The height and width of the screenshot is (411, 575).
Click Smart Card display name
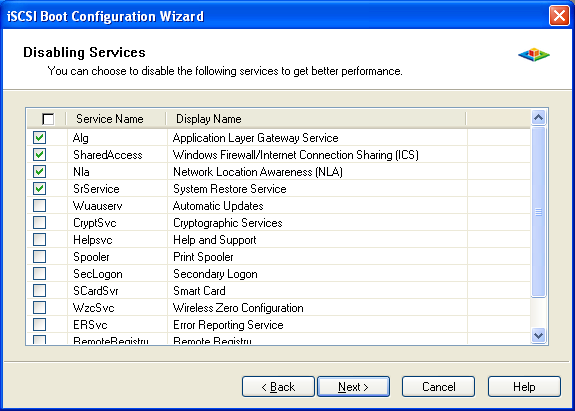coord(199,291)
